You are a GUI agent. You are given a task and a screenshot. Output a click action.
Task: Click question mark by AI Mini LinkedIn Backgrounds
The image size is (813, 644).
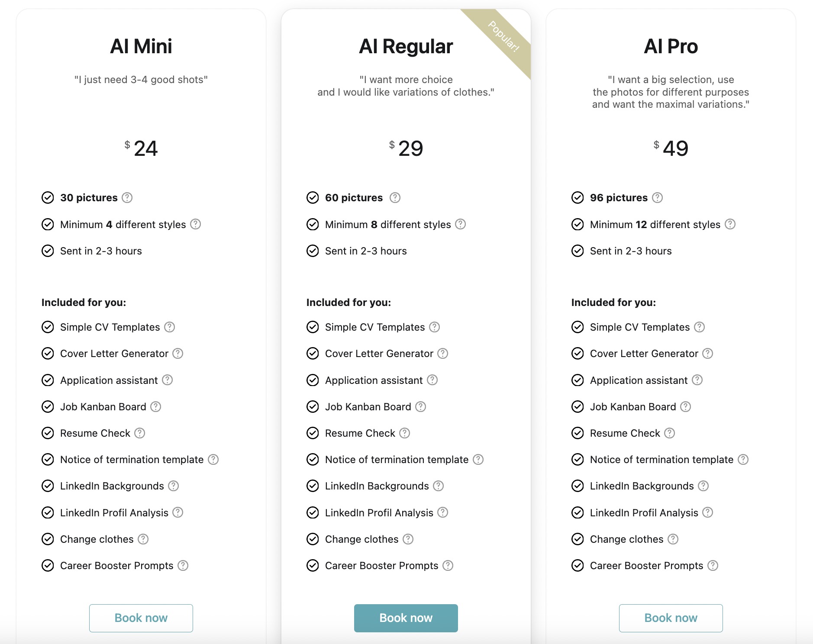(x=174, y=486)
